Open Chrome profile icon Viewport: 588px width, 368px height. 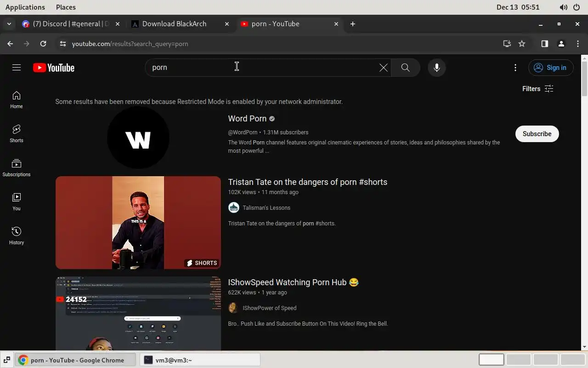coord(561,44)
